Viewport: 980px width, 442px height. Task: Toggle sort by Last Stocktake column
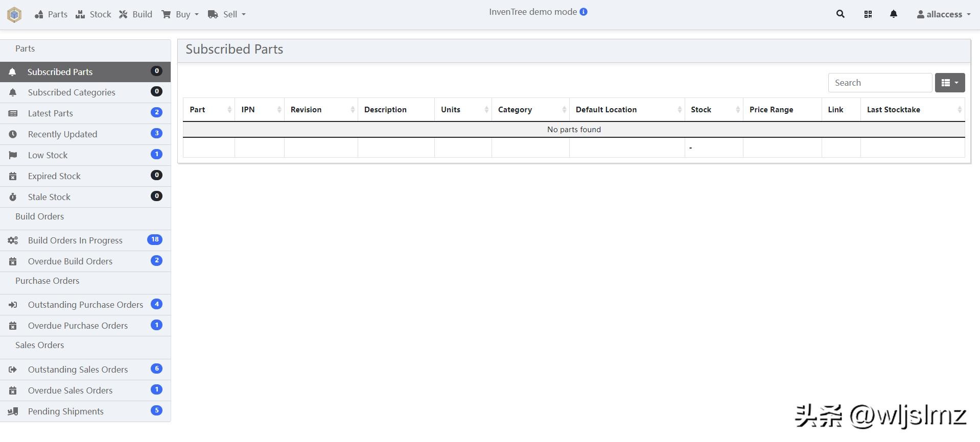(x=912, y=110)
